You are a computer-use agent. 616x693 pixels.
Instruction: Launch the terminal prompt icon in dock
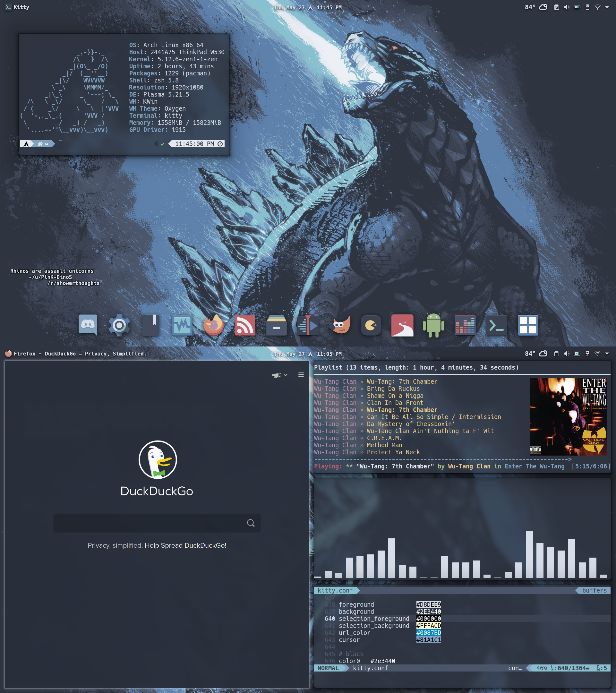496,325
